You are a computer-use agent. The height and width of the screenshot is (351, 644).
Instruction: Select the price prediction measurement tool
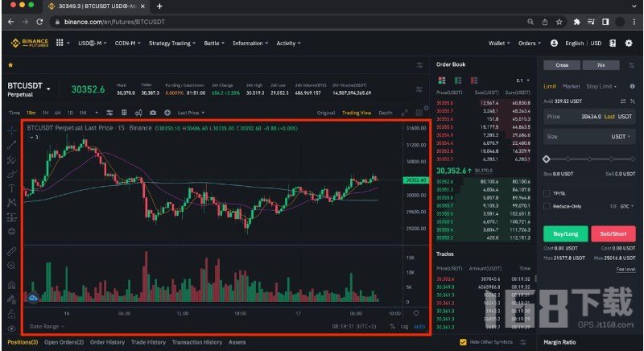pos(11,217)
